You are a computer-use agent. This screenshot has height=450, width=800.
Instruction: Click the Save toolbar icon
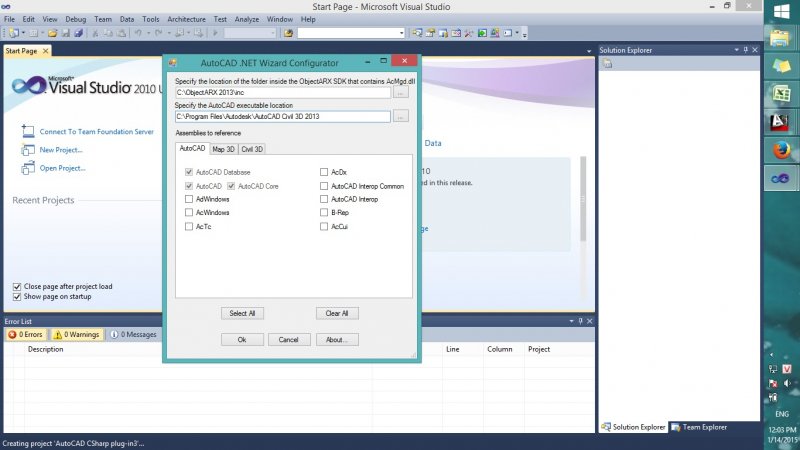(x=65, y=33)
